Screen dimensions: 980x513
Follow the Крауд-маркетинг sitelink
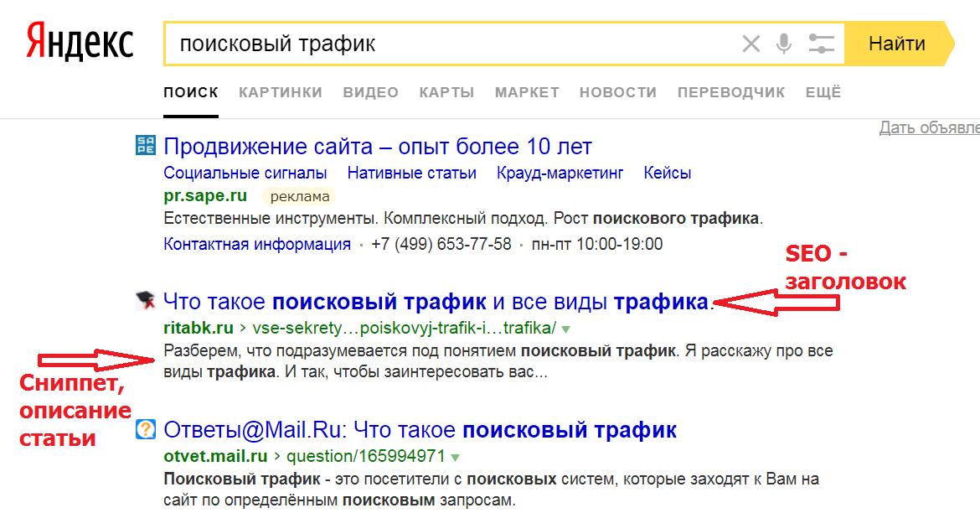click(x=560, y=173)
